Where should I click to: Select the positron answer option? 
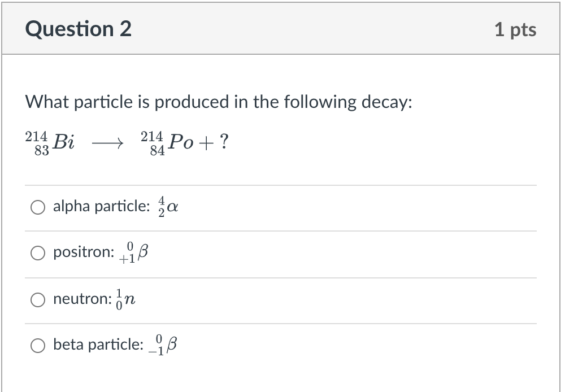pyautogui.click(x=37, y=253)
